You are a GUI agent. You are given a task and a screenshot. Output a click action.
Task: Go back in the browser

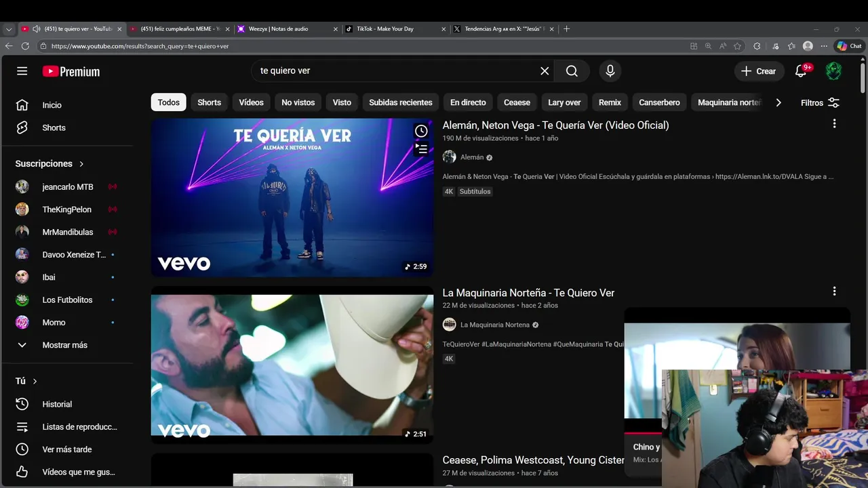pyautogui.click(x=9, y=46)
